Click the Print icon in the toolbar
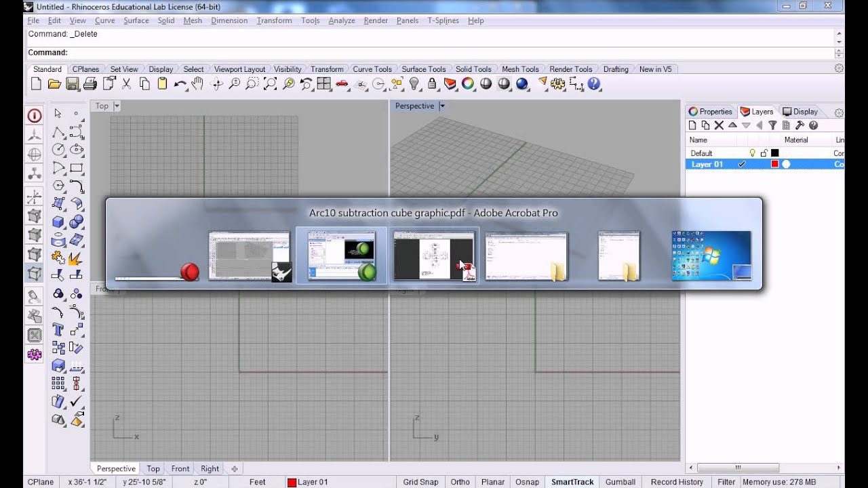 90,84
